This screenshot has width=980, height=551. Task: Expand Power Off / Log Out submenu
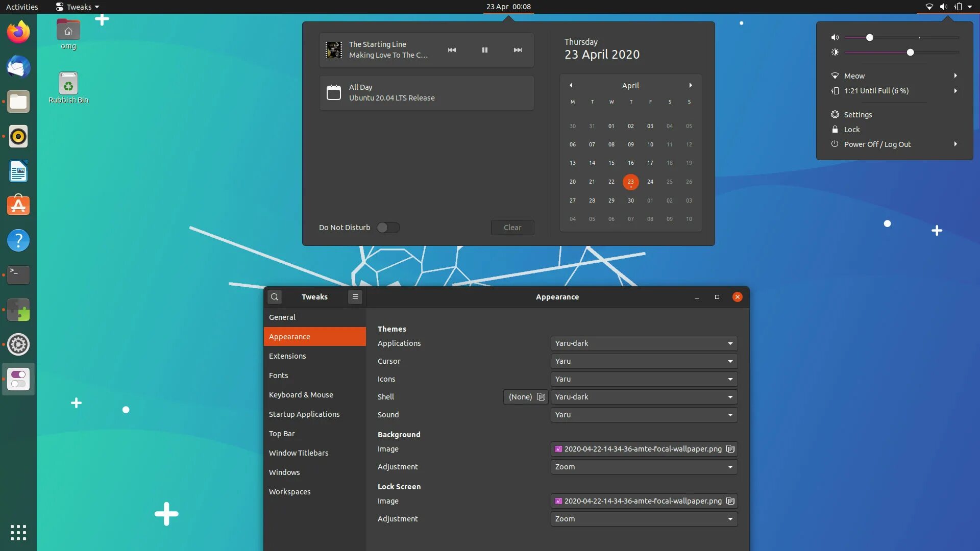(x=894, y=144)
